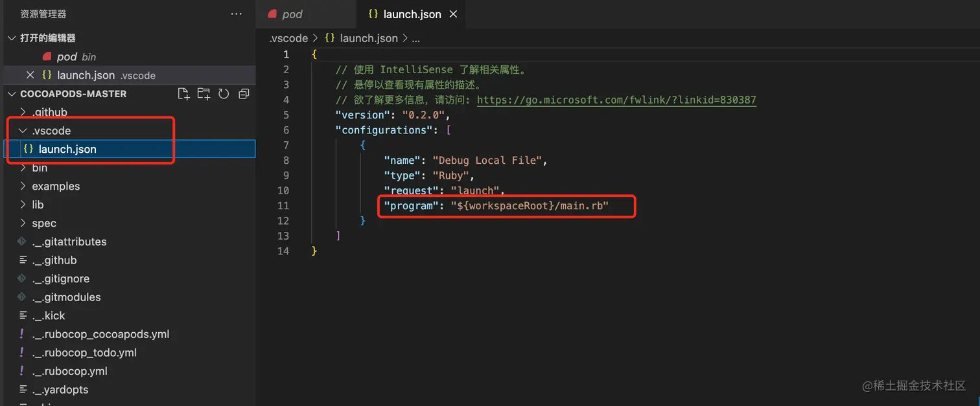Click the New Folder icon

(204, 94)
